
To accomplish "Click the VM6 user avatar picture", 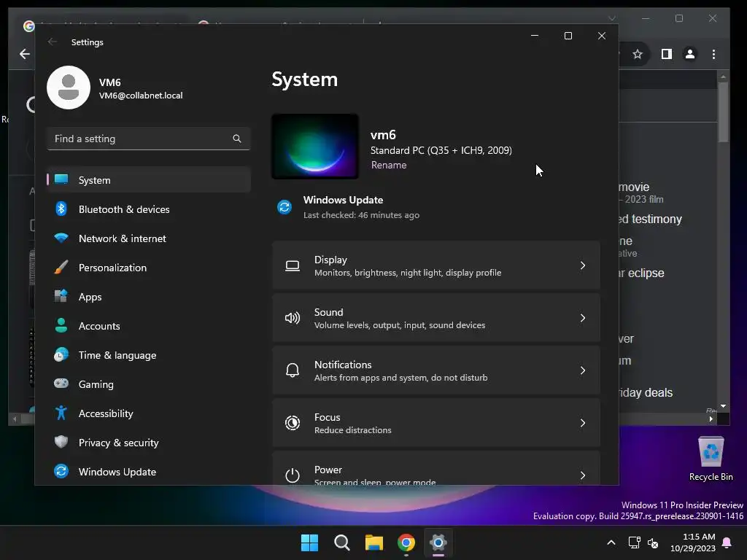I will click(69, 87).
